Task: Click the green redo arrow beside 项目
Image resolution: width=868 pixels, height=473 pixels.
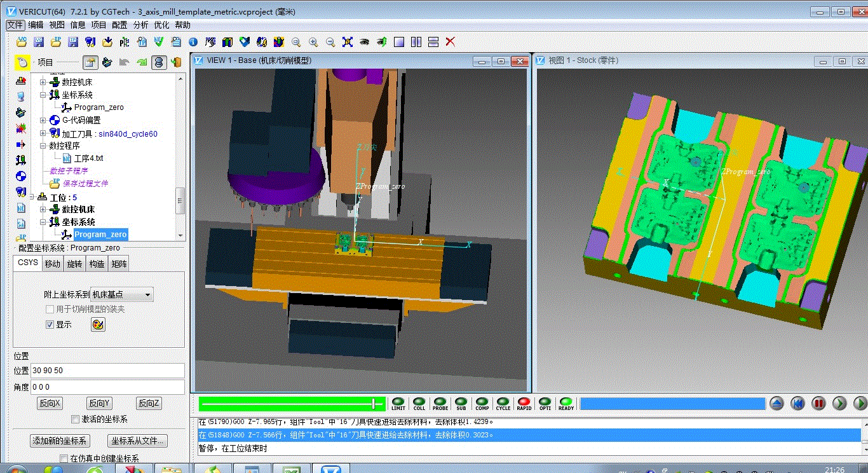Action: click(142, 62)
